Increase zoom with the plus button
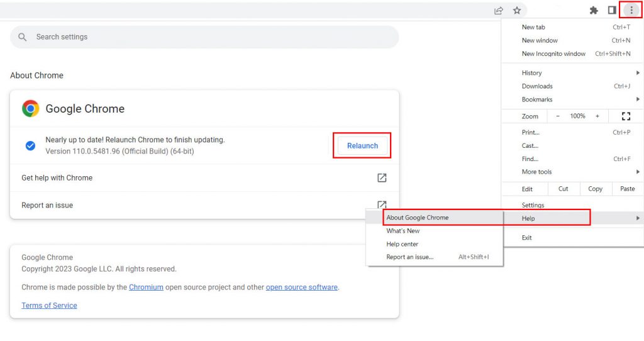644x341 pixels. (597, 116)
